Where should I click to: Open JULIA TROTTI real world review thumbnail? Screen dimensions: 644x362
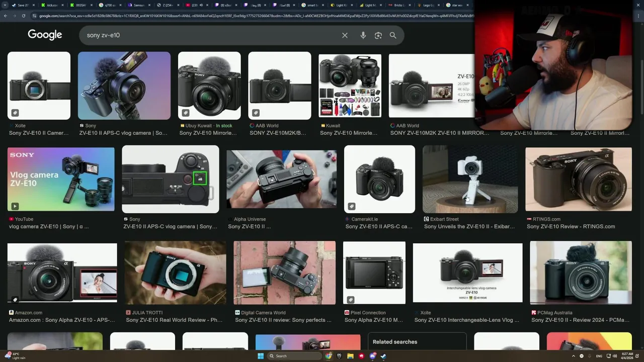(x=176, y=273)
